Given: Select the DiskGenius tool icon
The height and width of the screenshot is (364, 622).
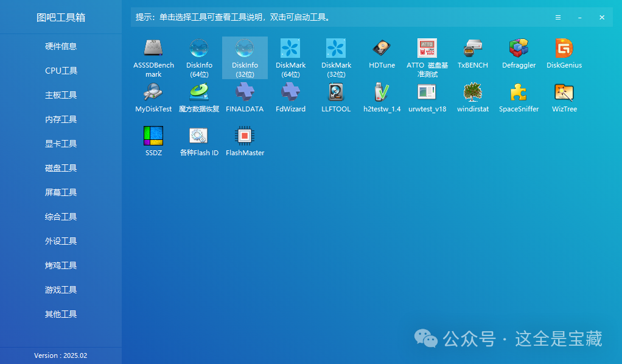Looking at the screenshot, I should pos(564,48).
